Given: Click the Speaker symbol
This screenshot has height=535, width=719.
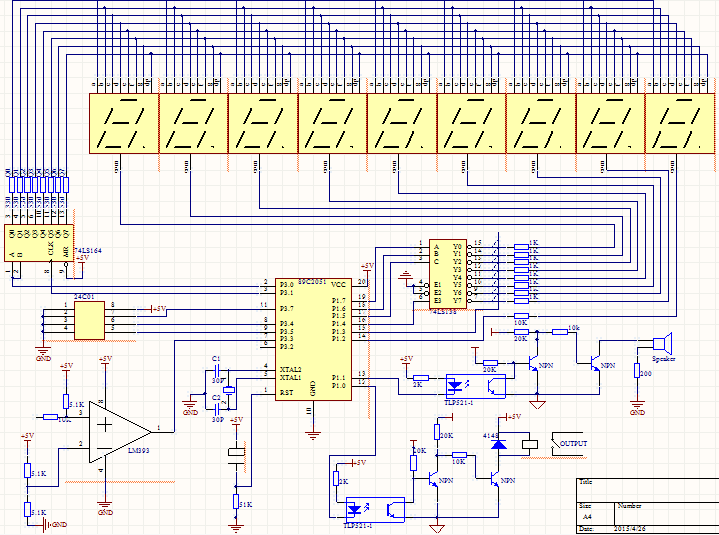Looking at the screenshot, I should [x=660, y=341].
